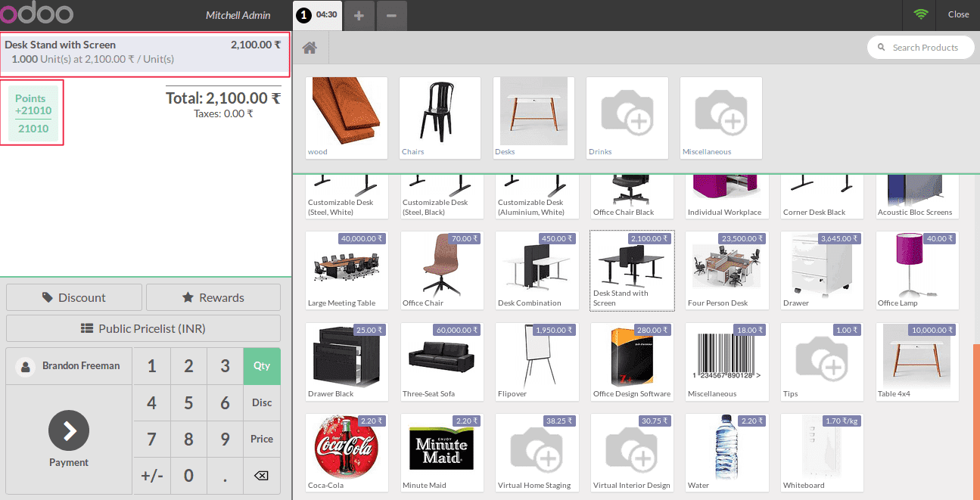Add Flipover product
Image resolution: width=980 pixels, height=500 pixels.
tap(537, 362)
